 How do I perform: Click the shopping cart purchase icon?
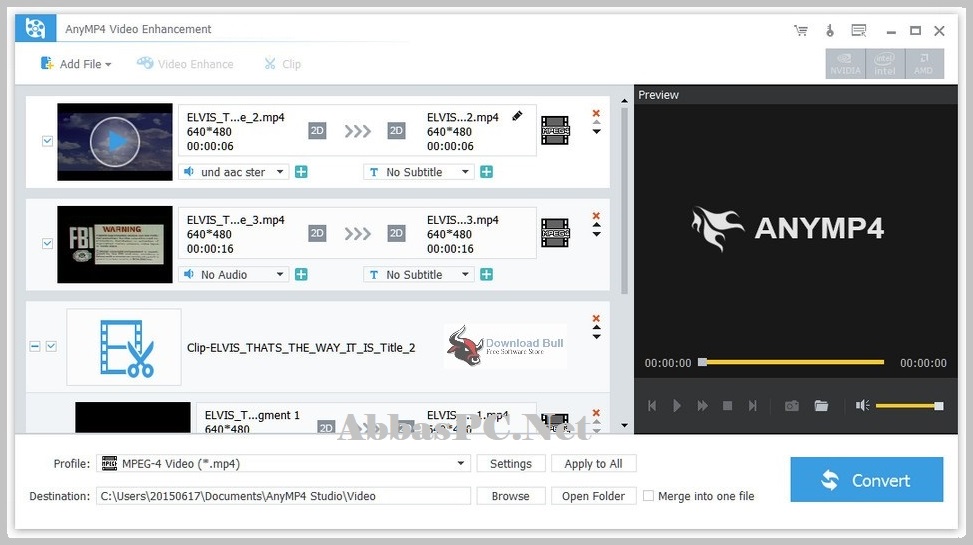[x=801, y=30]
